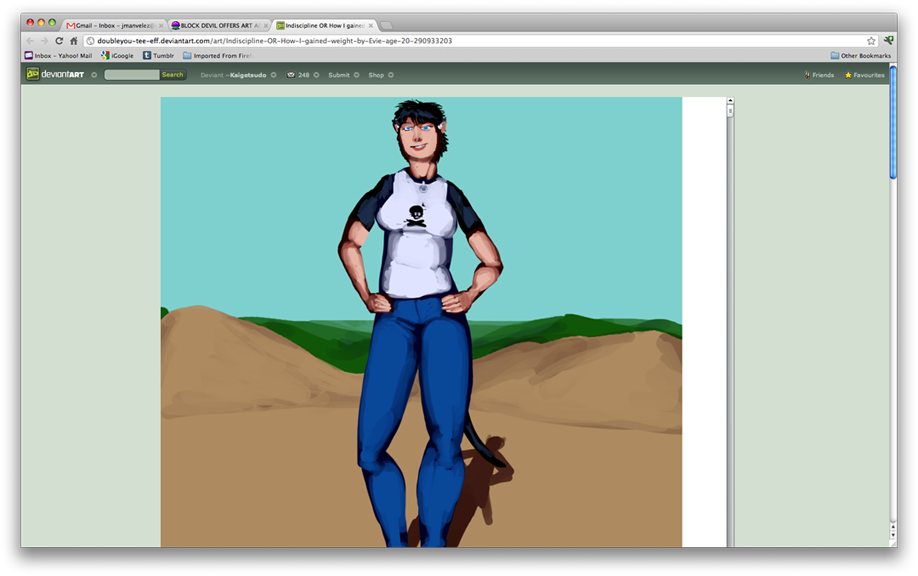Open the wrench settings menu in Chrome

(888, 41)
